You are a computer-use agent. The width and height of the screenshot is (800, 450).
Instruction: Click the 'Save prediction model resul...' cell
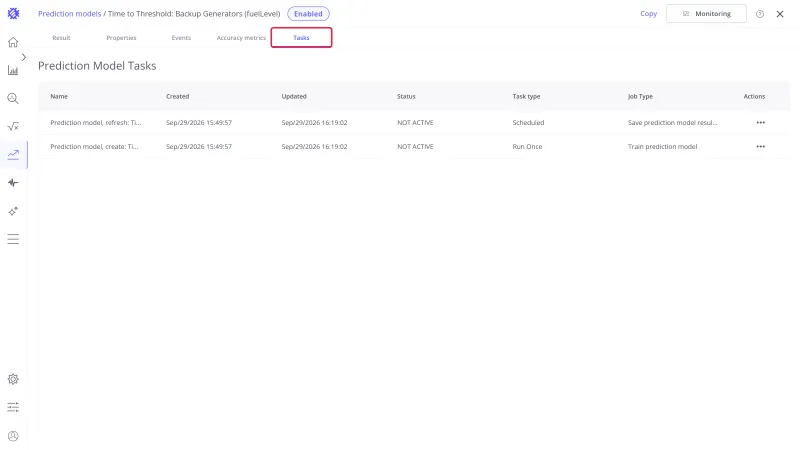(672, 122)
